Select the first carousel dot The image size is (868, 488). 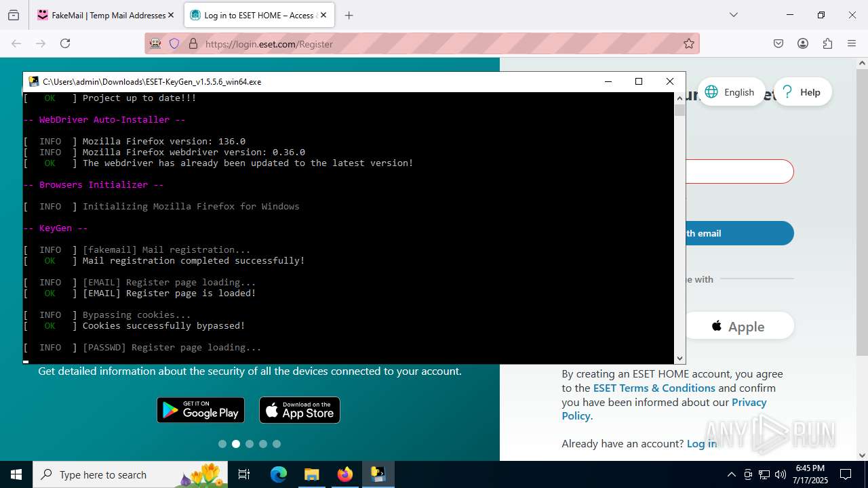click(x=222, y=444)
